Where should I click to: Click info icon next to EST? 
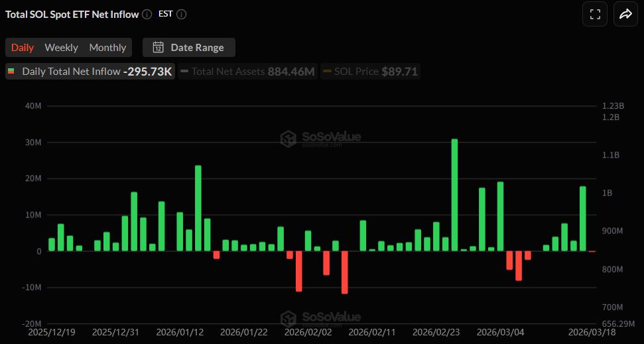point(181,14)
